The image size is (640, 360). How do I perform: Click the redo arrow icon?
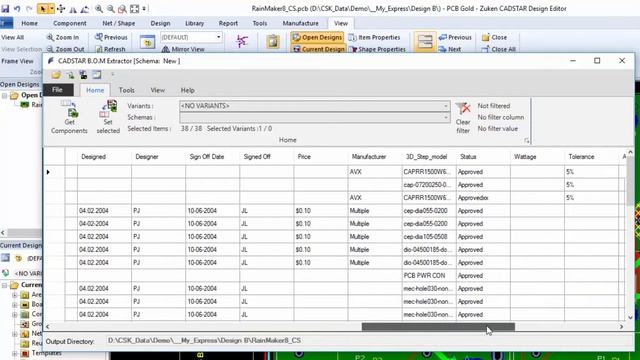pos(29,9)
